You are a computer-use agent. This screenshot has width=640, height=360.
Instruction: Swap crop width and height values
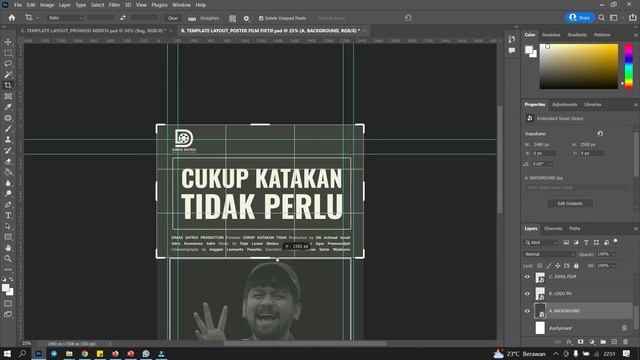[123, 18]
